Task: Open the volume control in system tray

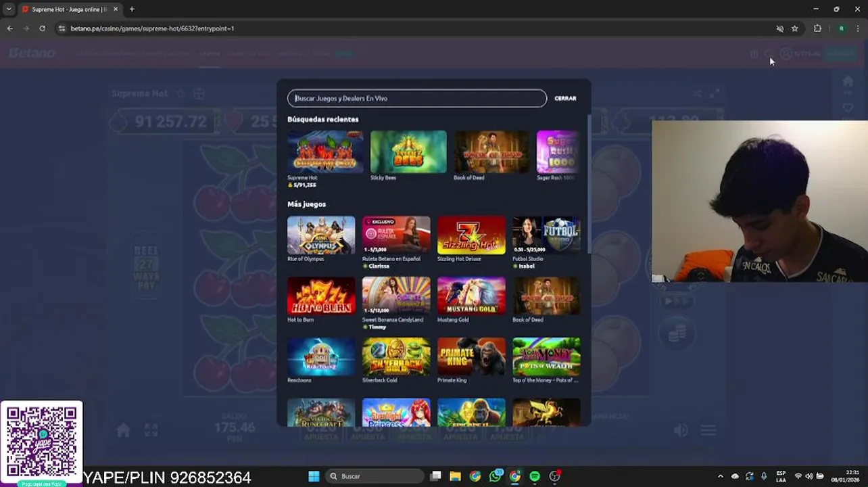Action: tap(809, 476)
